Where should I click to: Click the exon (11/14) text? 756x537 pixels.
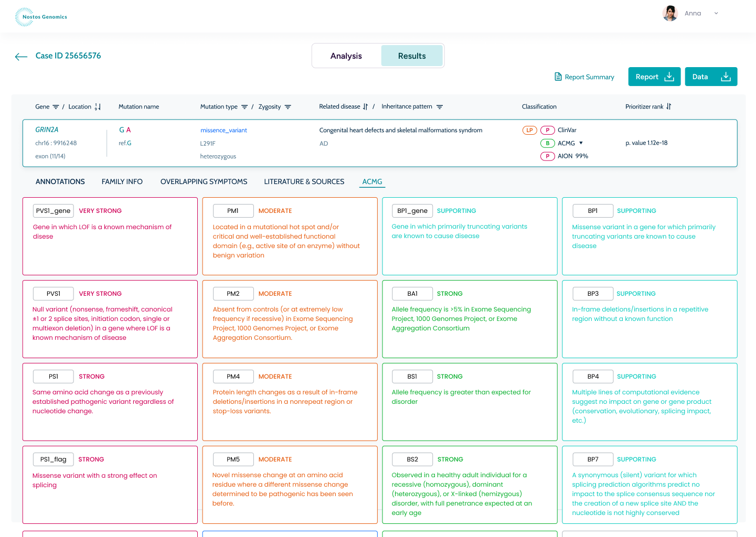(50, 156)
